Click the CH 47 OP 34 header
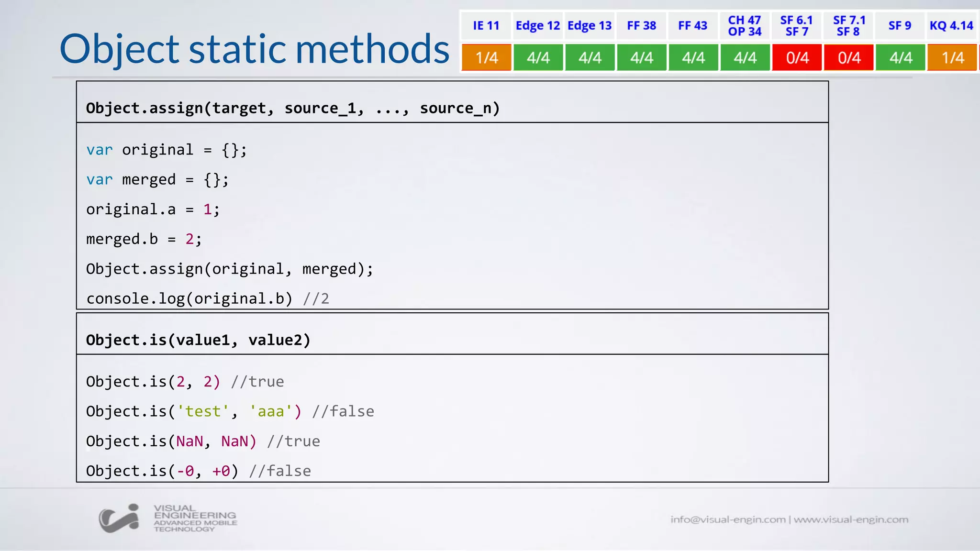 click(745, 26)
